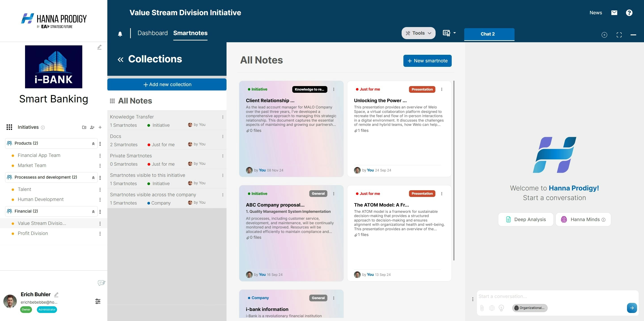Click the notification bell icon
The width and height of the screenshot is (644, 321).
pos(120,34)
